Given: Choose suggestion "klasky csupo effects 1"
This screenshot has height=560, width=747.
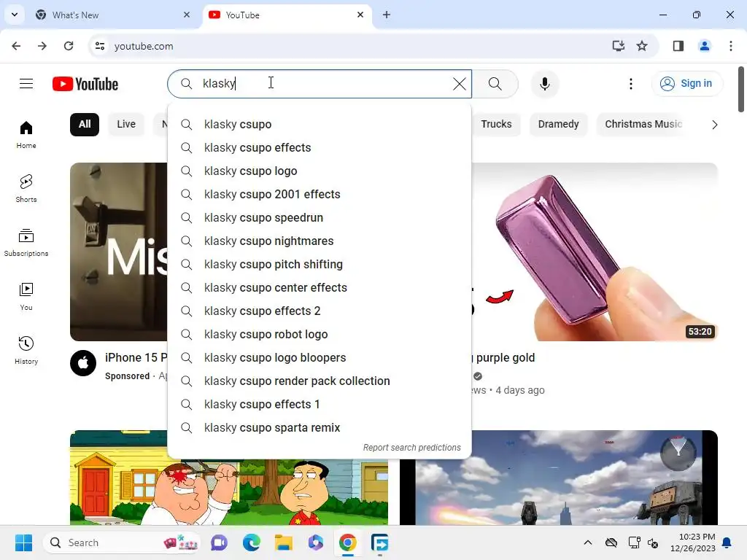Looking at the screenshot, I should click(x=320, y=404).
